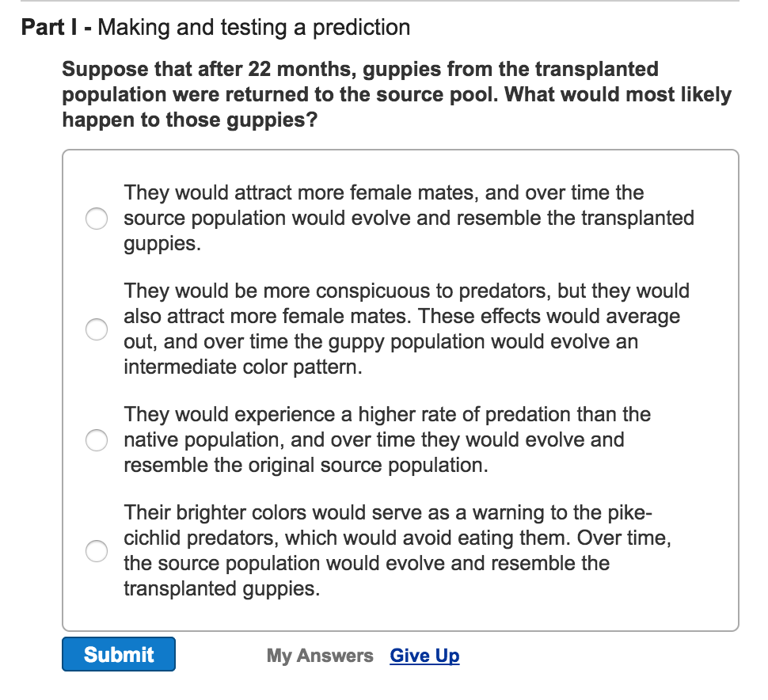Select the answer about intermediate color pattern

pyautogui.click(x=97, y=329)
